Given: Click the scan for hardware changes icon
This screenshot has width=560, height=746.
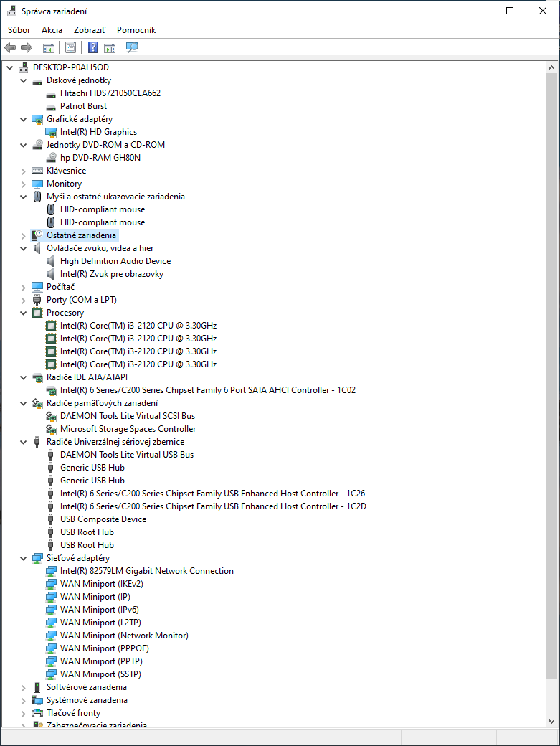Looking at the screenshot, I should click(x=132, y=48).
